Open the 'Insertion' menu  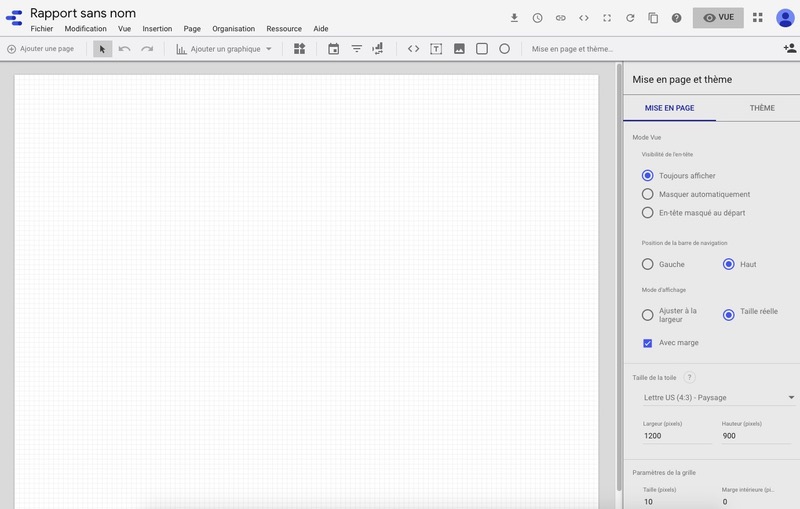tap(157, 29)
